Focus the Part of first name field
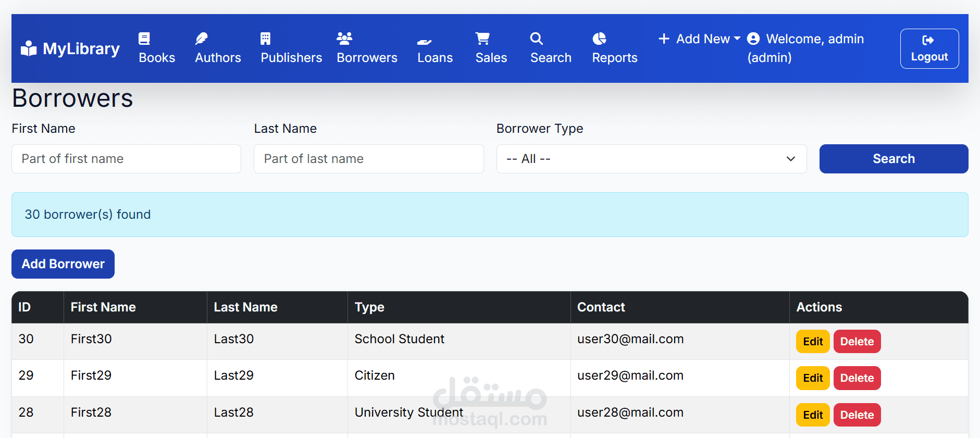Viewport: 980px width, 438px height. coord(126,159)
